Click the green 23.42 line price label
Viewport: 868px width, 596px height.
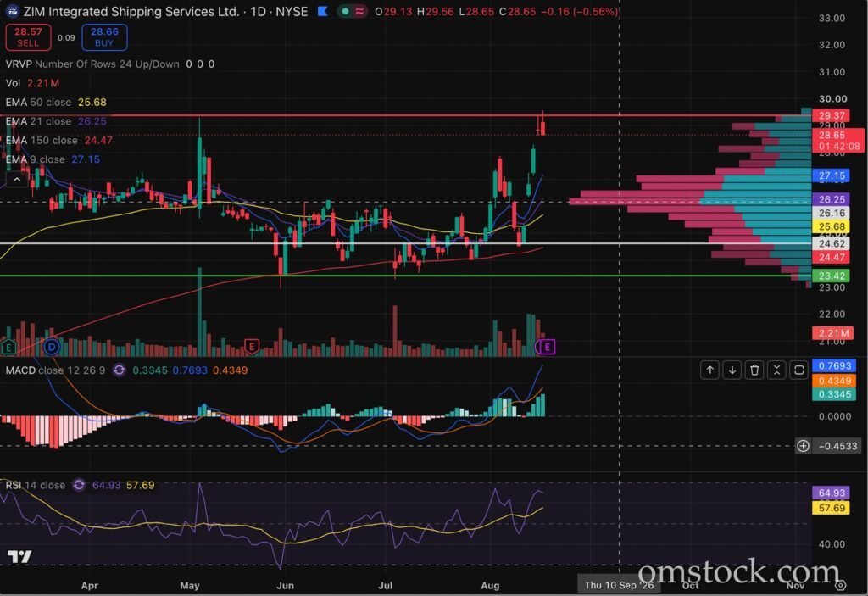pos(832,276)
